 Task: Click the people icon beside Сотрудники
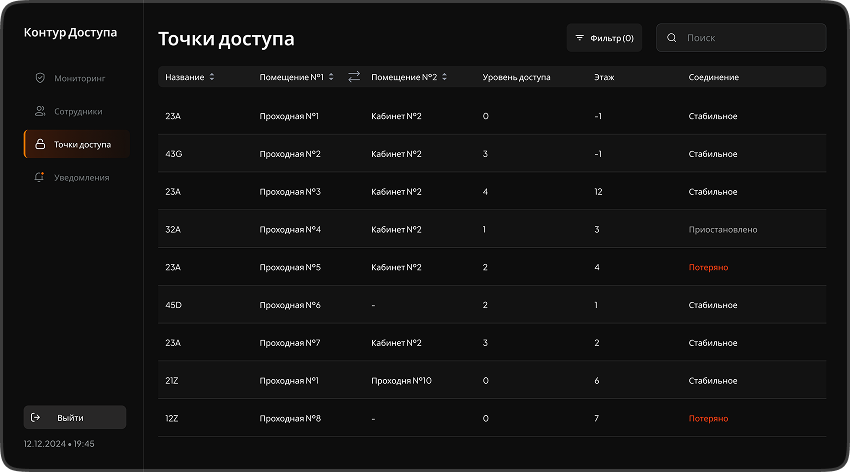[x=40, y=111]
